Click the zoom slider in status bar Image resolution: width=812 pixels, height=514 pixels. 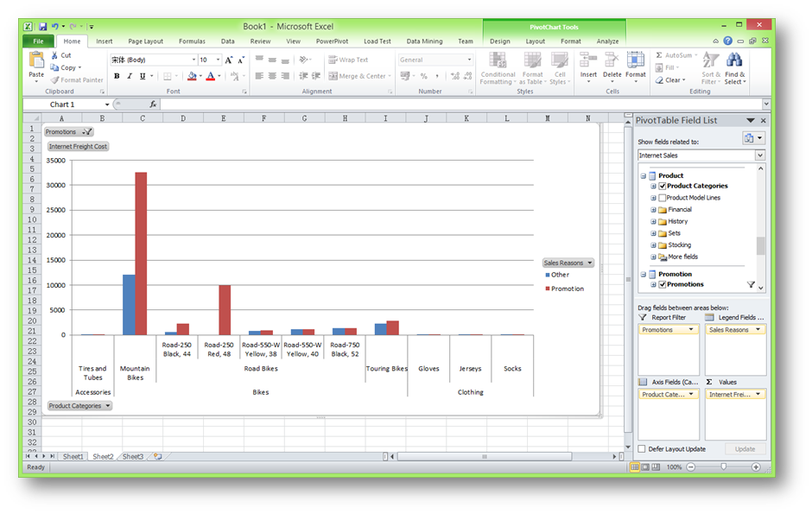point(723,467)
